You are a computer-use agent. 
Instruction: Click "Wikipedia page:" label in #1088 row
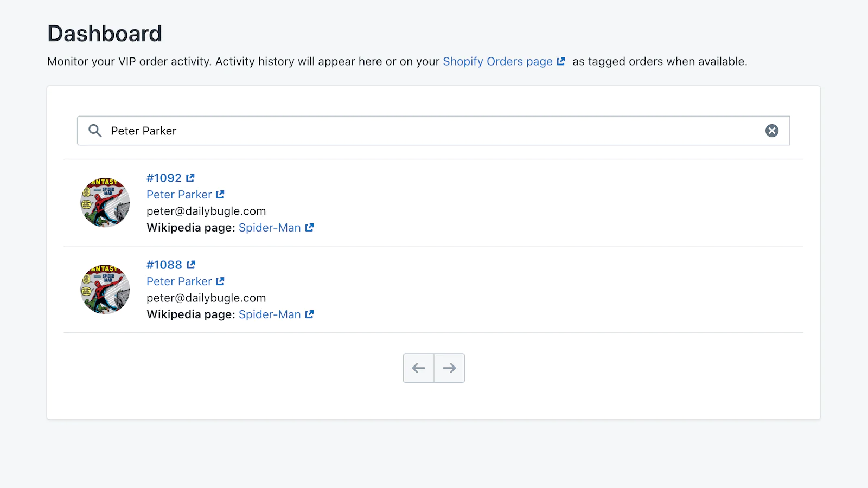tap(191, 314)
